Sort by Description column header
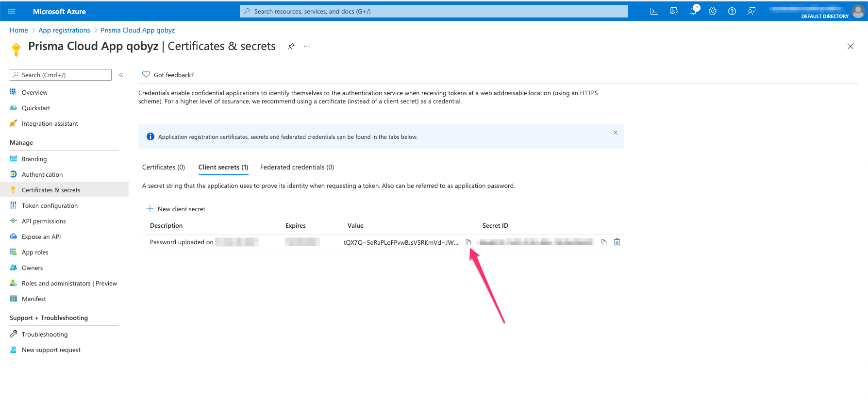 [x=166, y=225]
